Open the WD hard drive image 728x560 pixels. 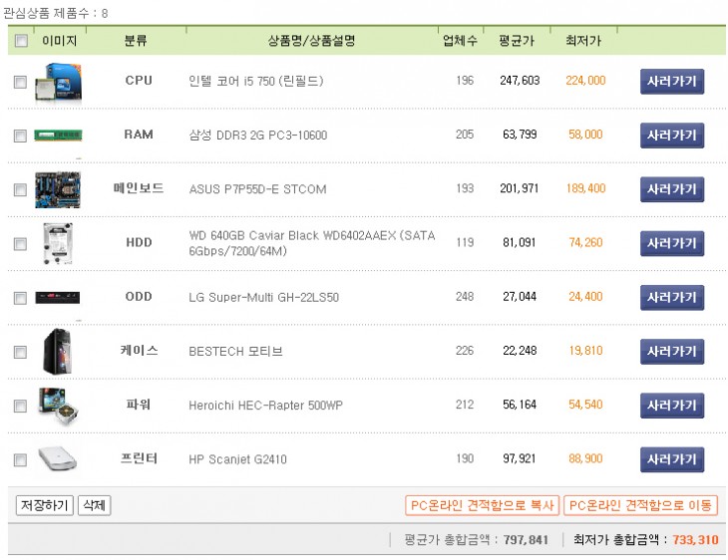click(x=58, y=243)
